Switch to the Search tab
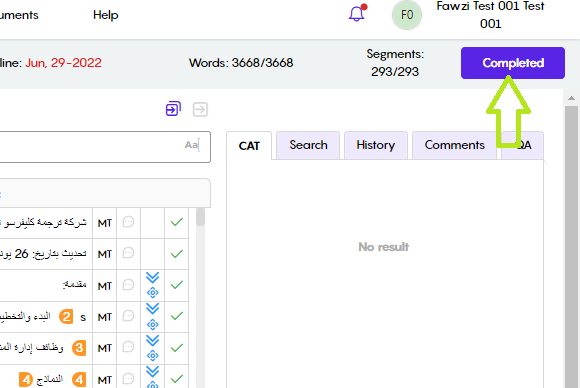 tap(308, 145)
